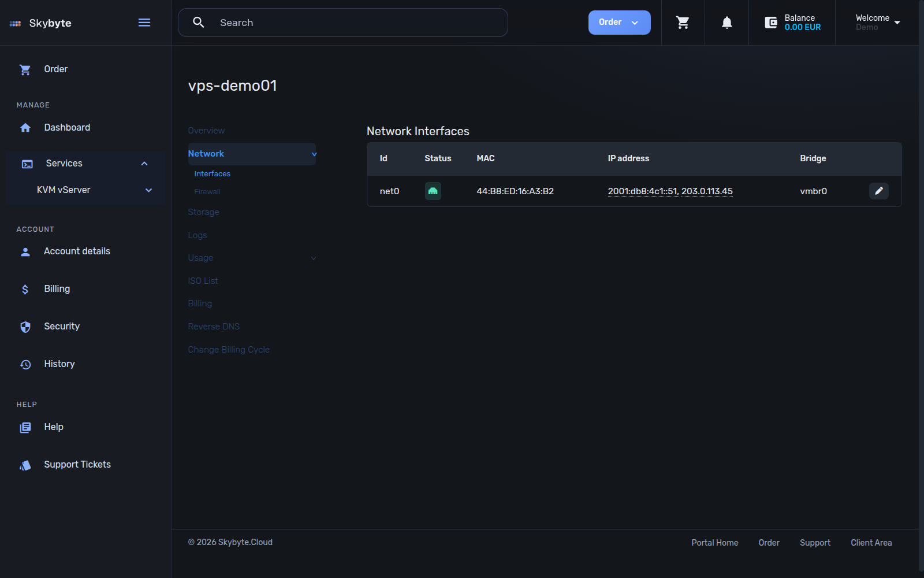Click the vmbr0 bridge cell

tap(813, 191)
